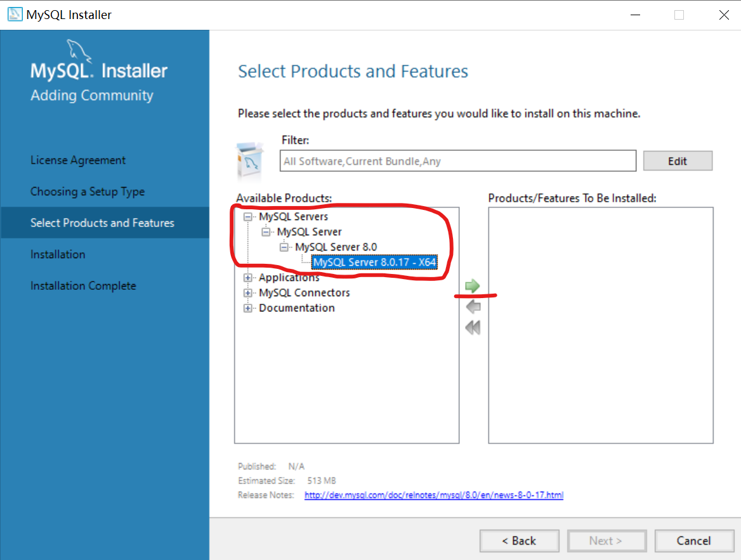Select the MySQL Connectors tree label
The width and height of the screenshot is (741, 560).
click(305, 292)
